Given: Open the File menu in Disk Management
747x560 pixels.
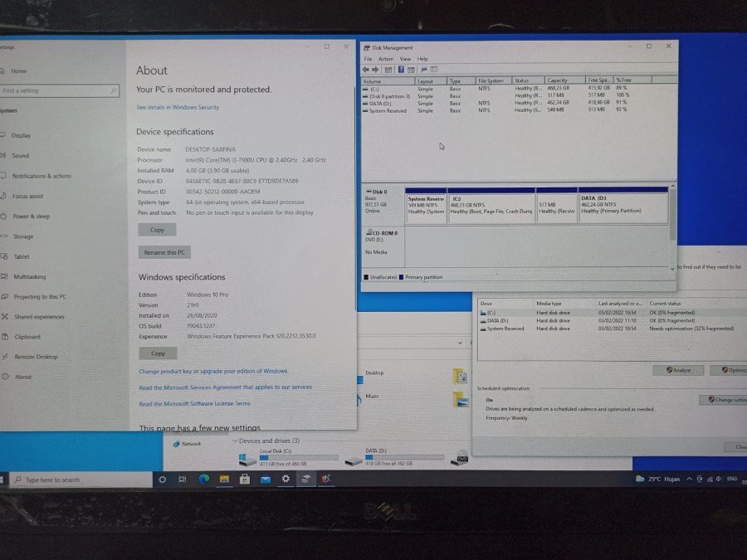Looking at the screenshot, I should 368,59.
